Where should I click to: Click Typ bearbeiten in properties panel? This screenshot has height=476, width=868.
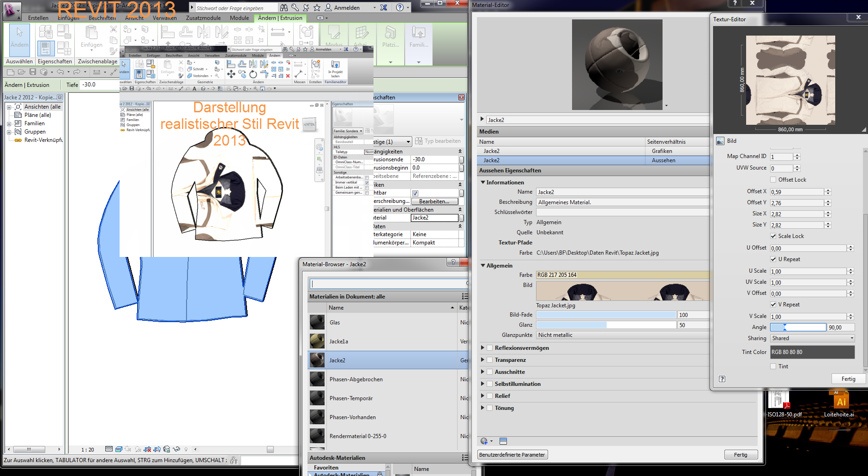(438, 141)
